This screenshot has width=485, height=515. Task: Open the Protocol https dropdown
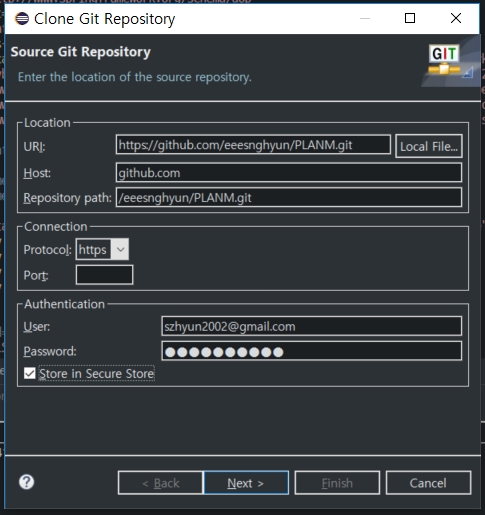(x=102, y=249)
